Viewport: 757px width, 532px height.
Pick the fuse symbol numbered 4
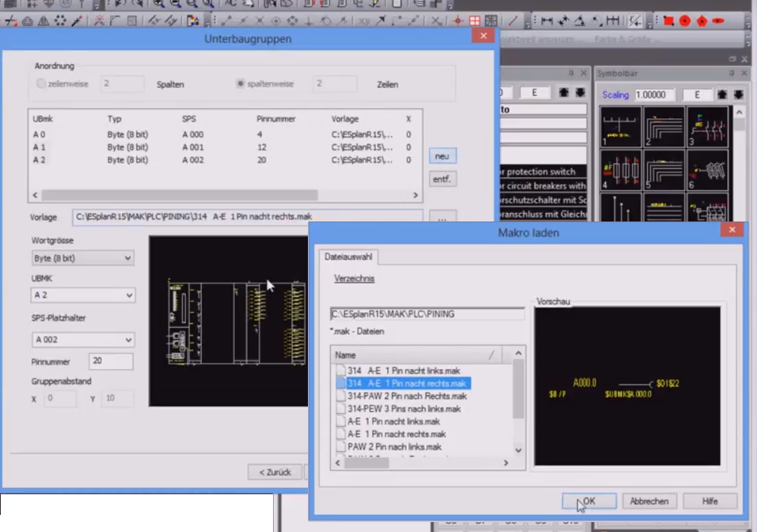point(621,169)
